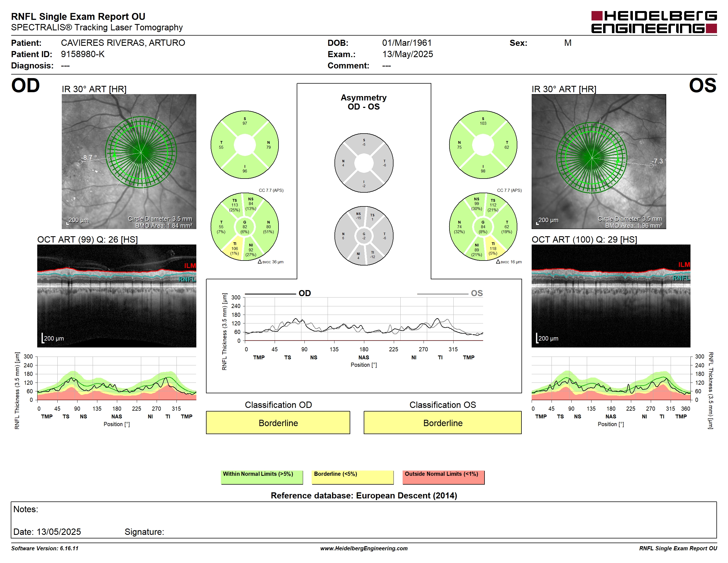
Task: Click the Borderline (<5%) yellow legend swatch
Action: 353,477
